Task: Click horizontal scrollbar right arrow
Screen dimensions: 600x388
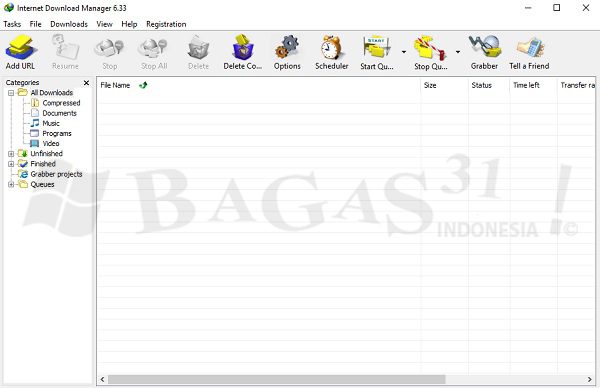Action: click(590, 379)
